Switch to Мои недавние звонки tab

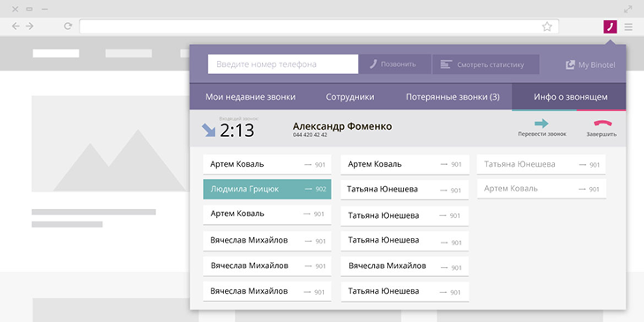pos(251,97)
